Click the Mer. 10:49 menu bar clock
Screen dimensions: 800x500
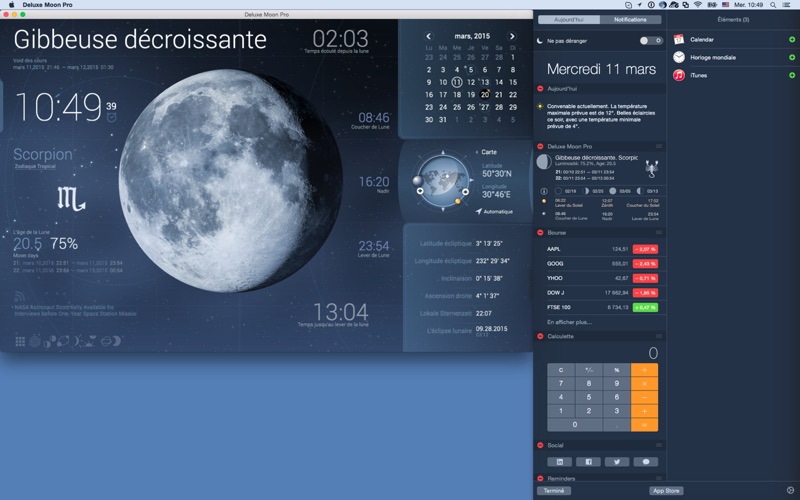(x=748, y=5)
